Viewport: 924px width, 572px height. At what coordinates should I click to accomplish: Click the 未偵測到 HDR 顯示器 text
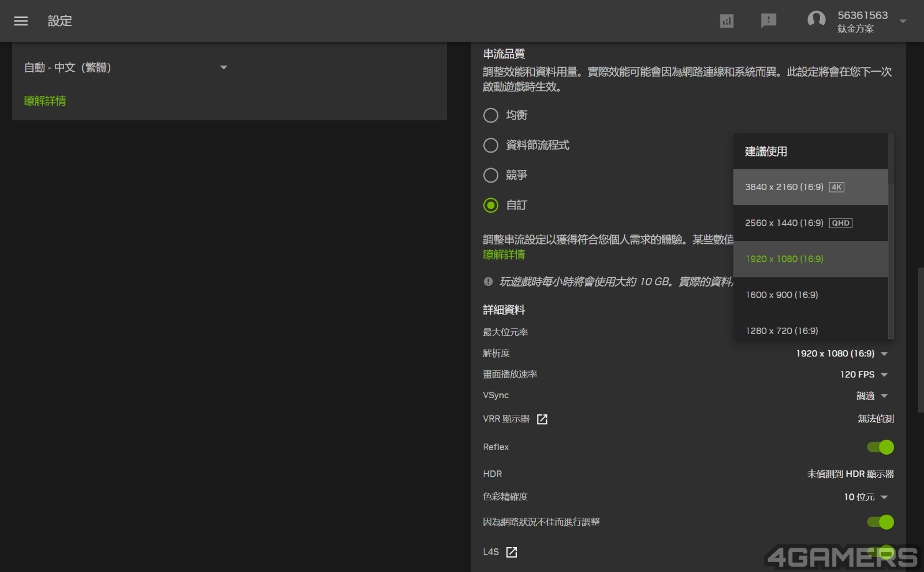[x=850, y=474]
